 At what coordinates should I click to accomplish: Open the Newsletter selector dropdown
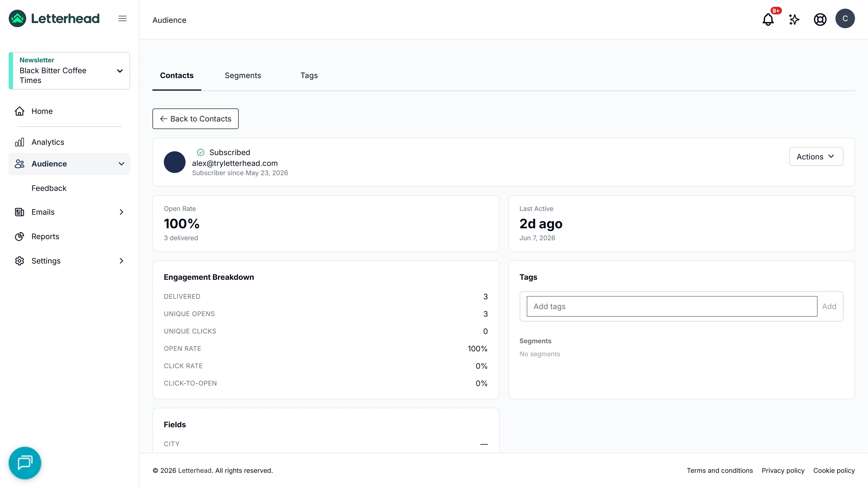point(69,71)
